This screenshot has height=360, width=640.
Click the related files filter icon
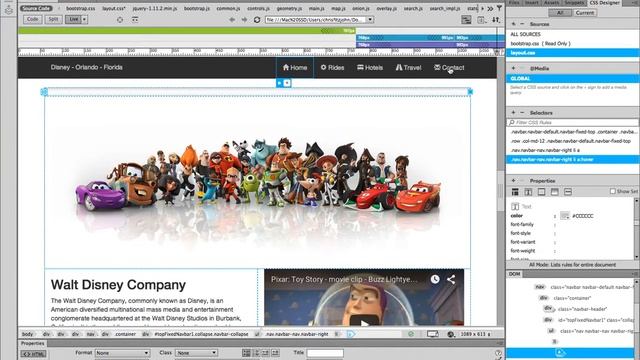click(499, 8)
